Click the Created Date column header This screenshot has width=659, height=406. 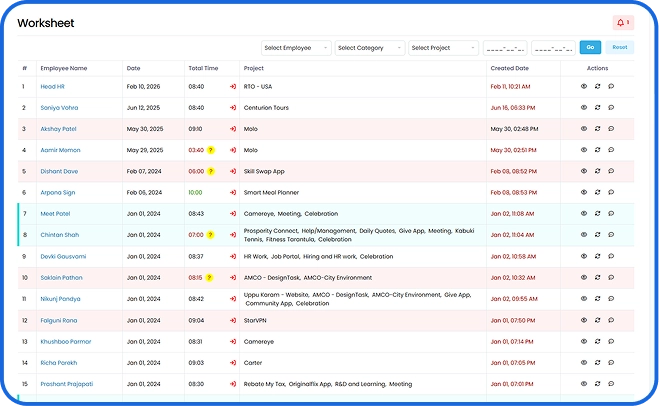(510, 68)
